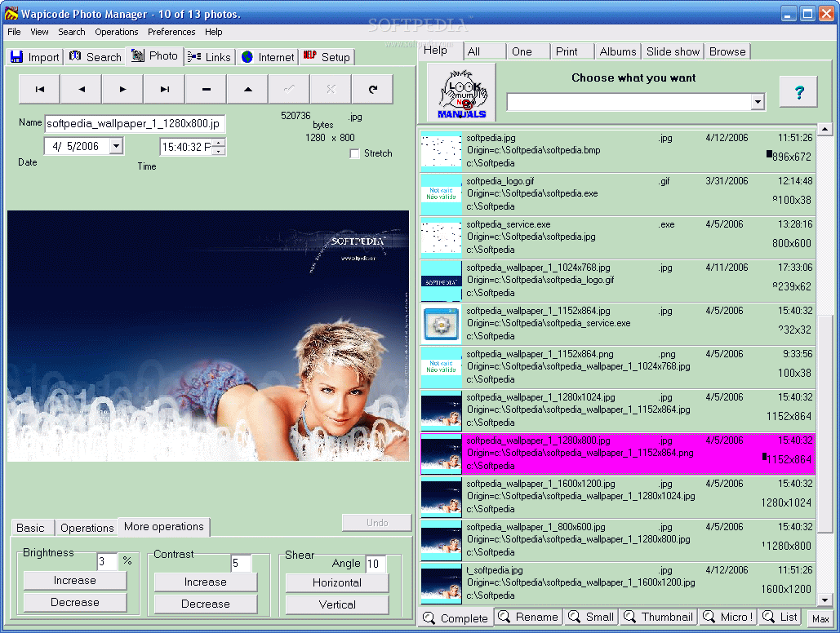840x633 pixels.
Task: Switch to List view
Action: (x=780, y=617)
